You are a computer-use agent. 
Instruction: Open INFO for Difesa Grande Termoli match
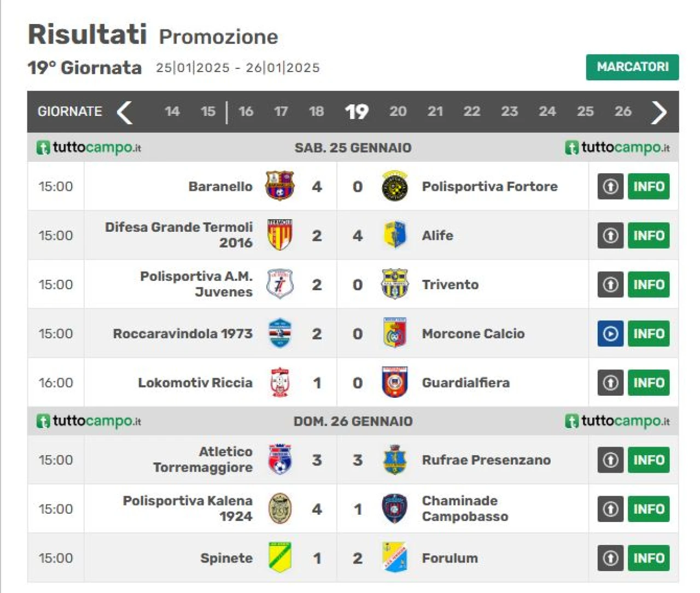(x=649, y=236)
